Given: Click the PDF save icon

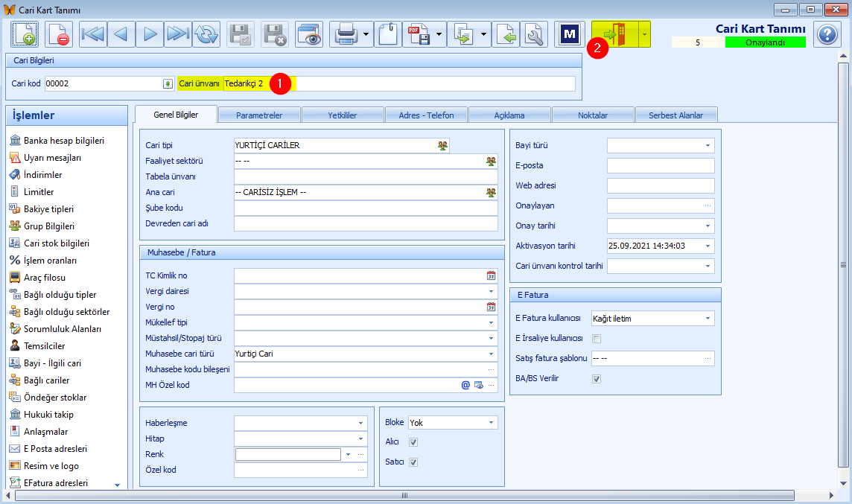Looking at the screenshot, I should pos(419,34).
